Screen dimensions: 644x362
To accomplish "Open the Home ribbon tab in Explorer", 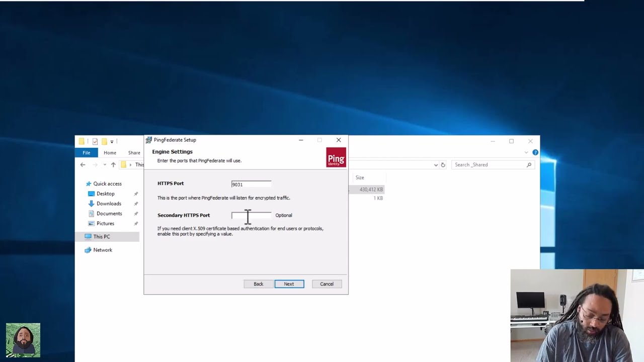I will [110, 153].
